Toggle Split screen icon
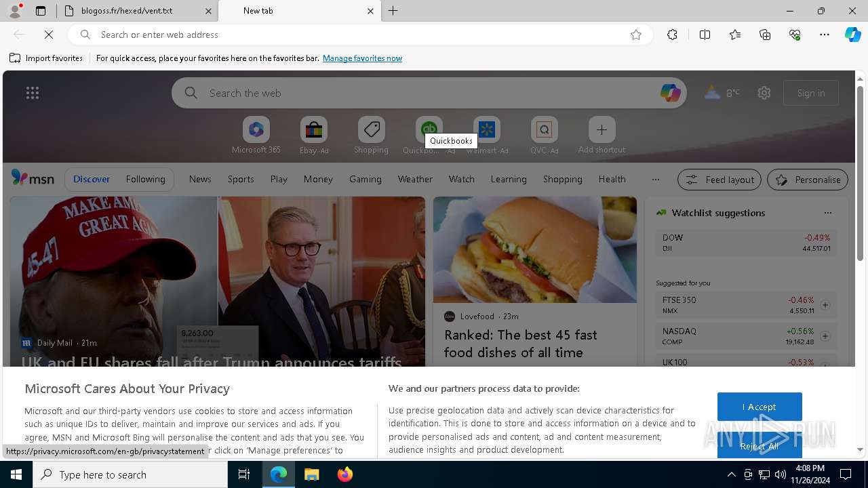 coord(705,35)
